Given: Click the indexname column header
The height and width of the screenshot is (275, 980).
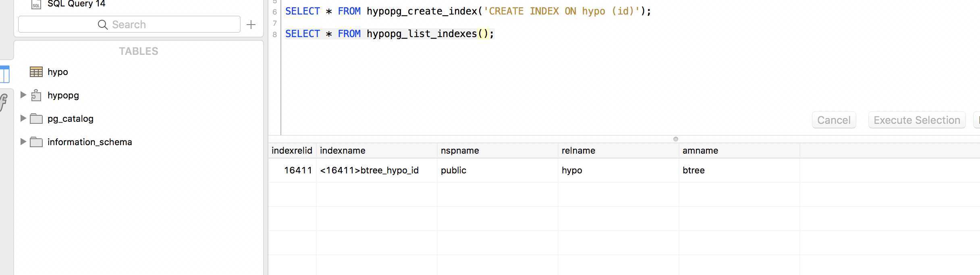Looking at the screenshot, I should (377, 150).
